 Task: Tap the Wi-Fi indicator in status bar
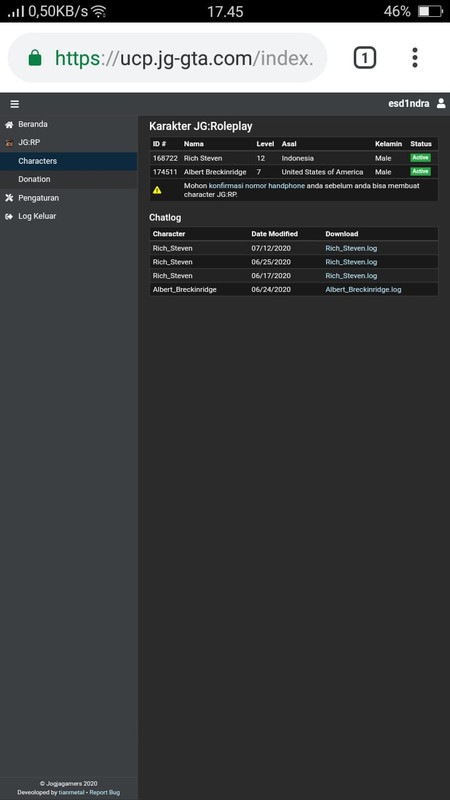coord(98,11)
